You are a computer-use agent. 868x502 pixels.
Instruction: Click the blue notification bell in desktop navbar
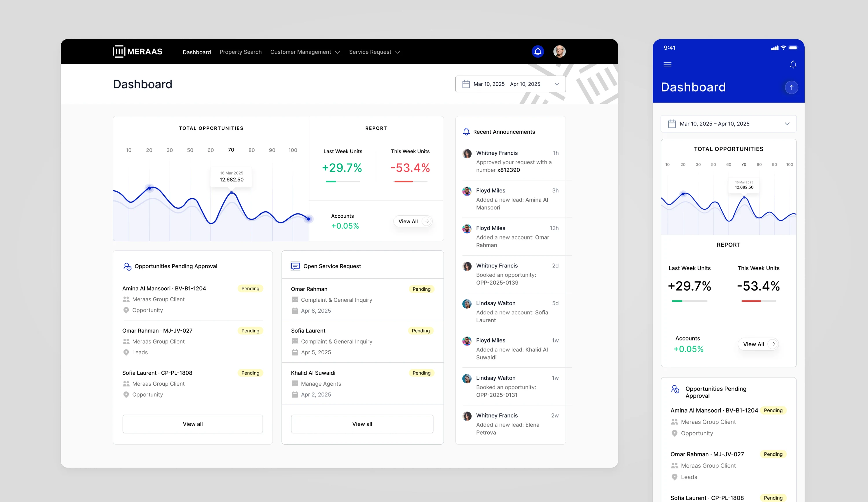(x=538, y=52)
